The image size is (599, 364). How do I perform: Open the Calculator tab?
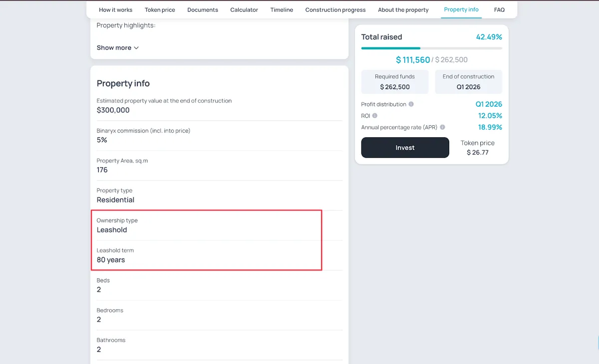(x=244, y=9)
